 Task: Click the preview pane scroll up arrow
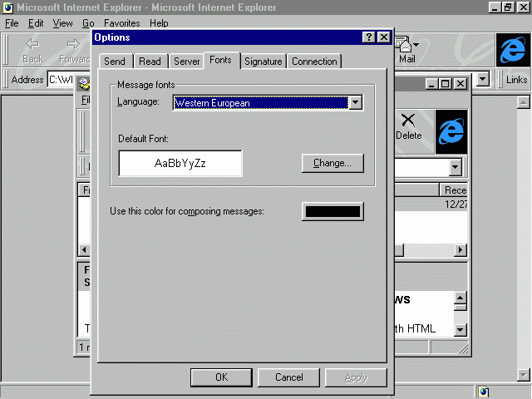[x=460, y=298]
